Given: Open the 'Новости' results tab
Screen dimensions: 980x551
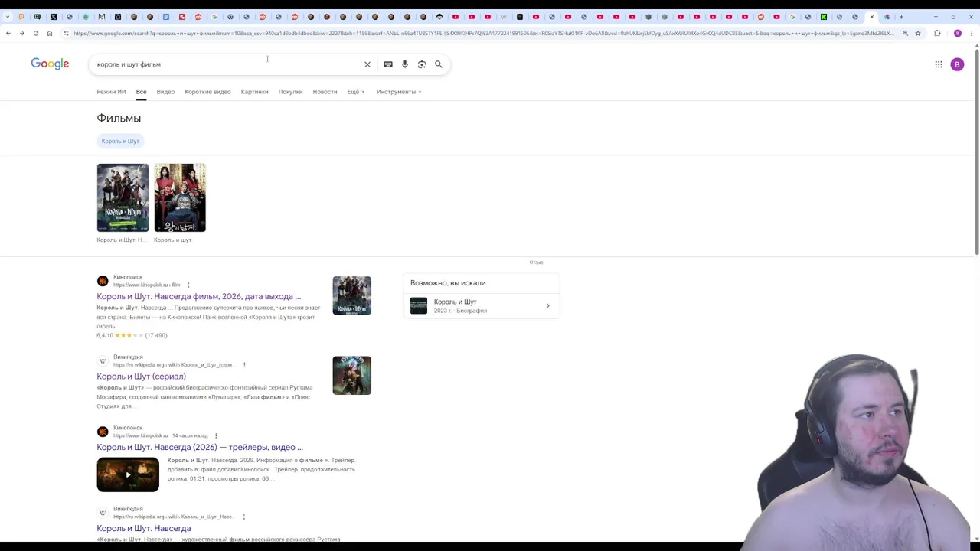Looking at the screenshot, I should (x=325, y=92).
